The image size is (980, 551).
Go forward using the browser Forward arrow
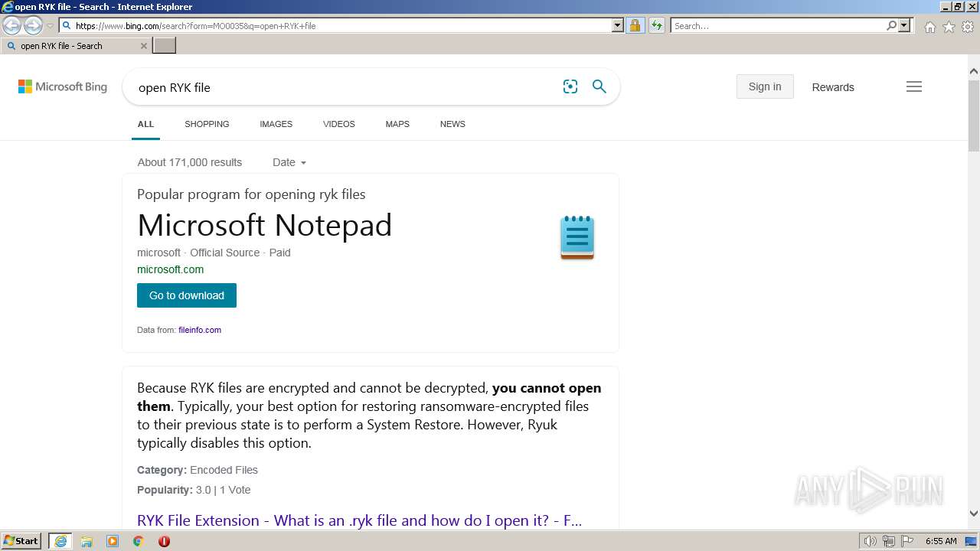click(33, 26)
